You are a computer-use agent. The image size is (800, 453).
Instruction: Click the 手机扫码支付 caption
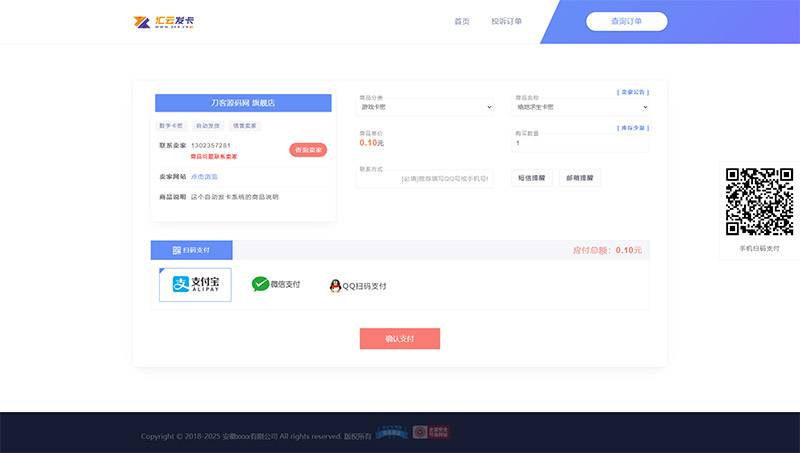[759, 248]
